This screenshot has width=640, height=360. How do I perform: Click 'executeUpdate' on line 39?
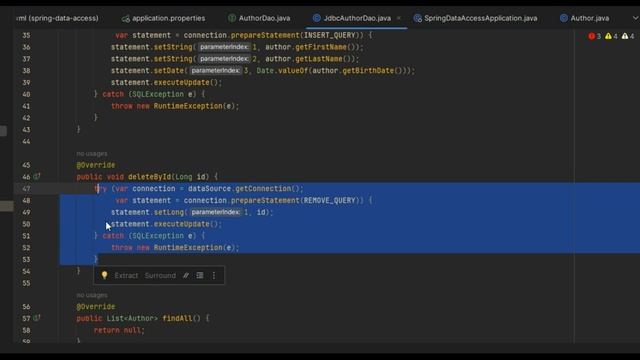182,82
